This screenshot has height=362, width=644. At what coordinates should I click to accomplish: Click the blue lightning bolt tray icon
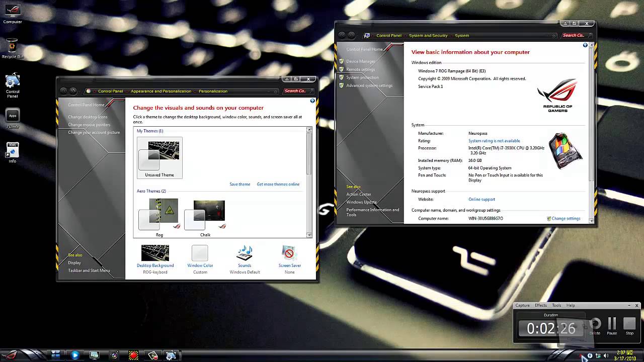(590, 356)
